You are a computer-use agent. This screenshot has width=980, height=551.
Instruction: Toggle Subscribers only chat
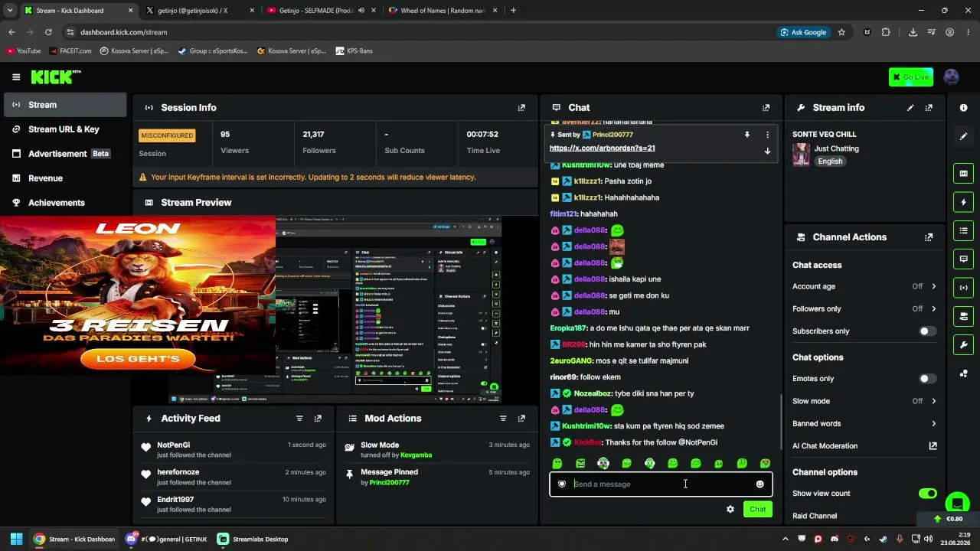click(x=926, y=331)
